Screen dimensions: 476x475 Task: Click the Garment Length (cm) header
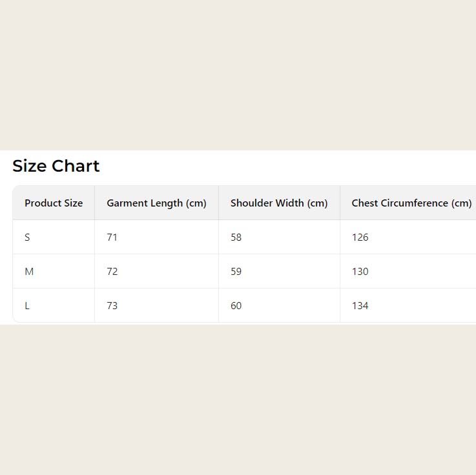[x=156, y=203]
